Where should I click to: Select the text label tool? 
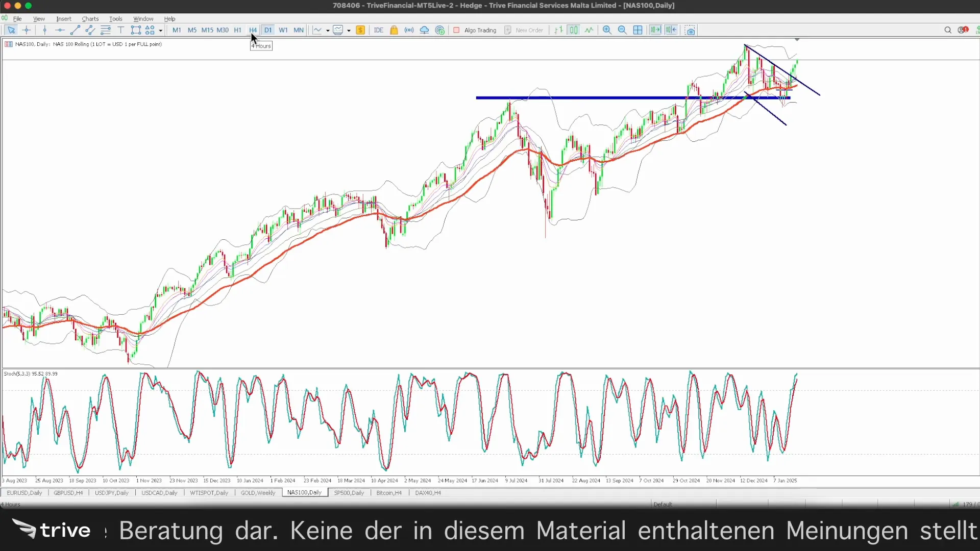(x=121, y=30)
